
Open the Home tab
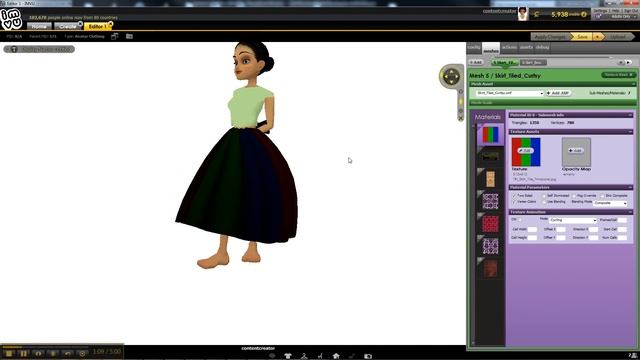[39, 26]
